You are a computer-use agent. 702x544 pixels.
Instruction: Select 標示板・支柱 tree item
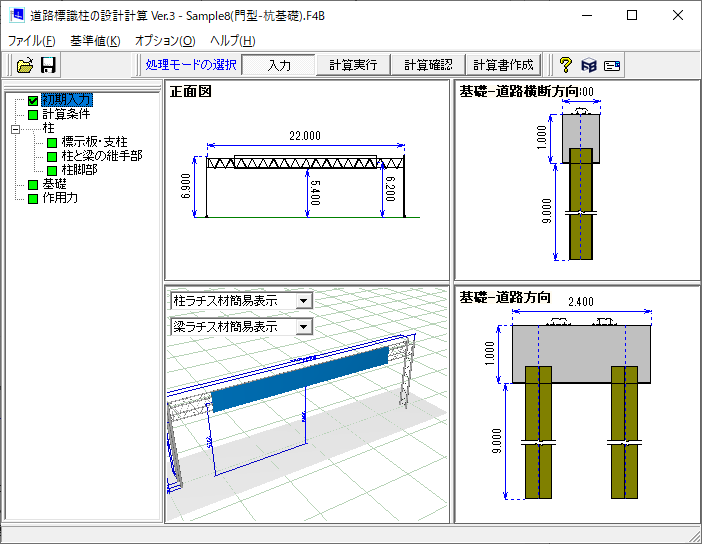(94, 142)
